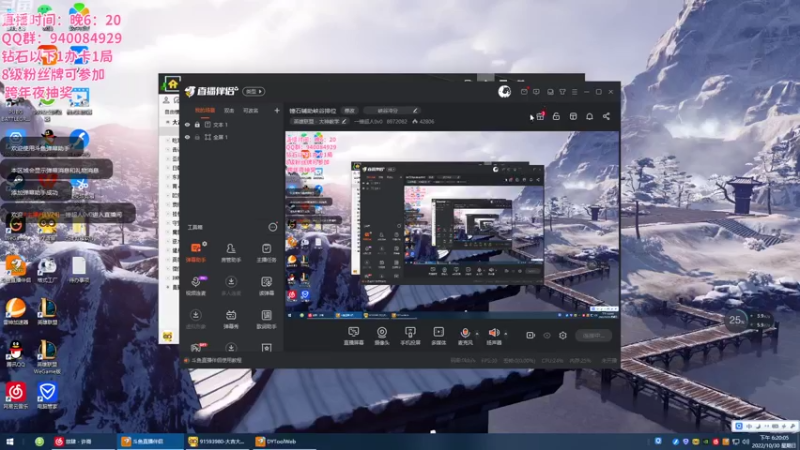800x450 pixels.
Task: Add a new scene with plus button
Action: 277,110
